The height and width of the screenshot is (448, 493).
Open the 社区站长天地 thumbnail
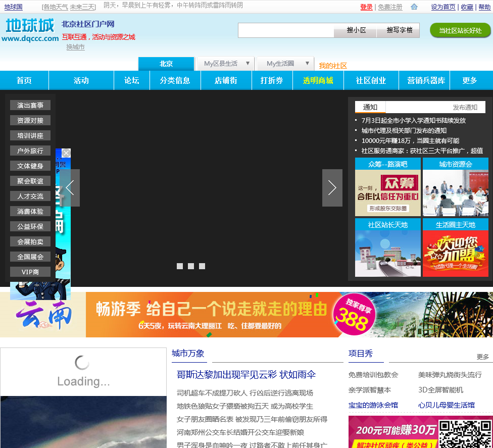coord(387,247)
